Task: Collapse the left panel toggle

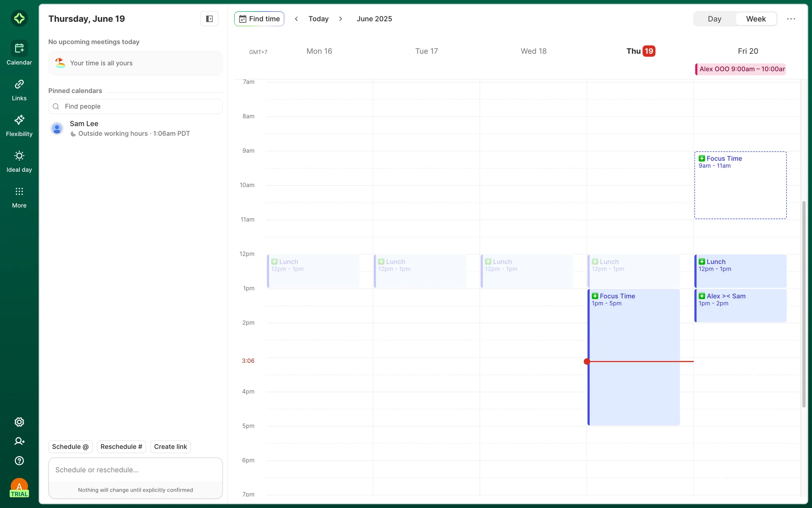Action: [x=209, y=19]
